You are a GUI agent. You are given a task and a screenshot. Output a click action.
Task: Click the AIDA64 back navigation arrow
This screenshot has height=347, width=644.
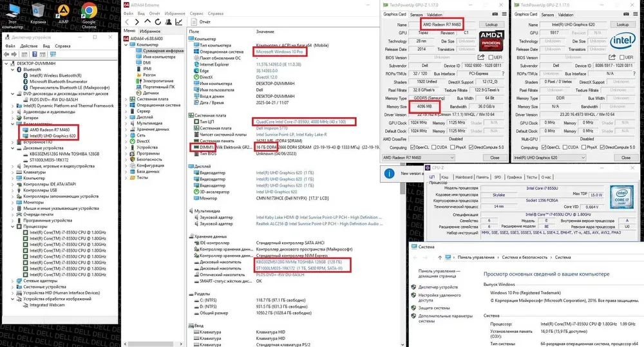(x=127, y=22)
